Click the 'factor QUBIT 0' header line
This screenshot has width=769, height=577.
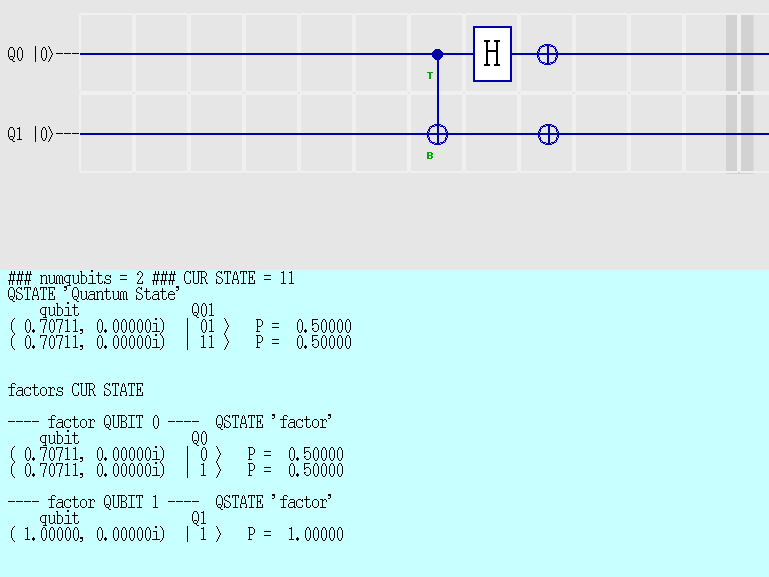click(x=170, y=422)
